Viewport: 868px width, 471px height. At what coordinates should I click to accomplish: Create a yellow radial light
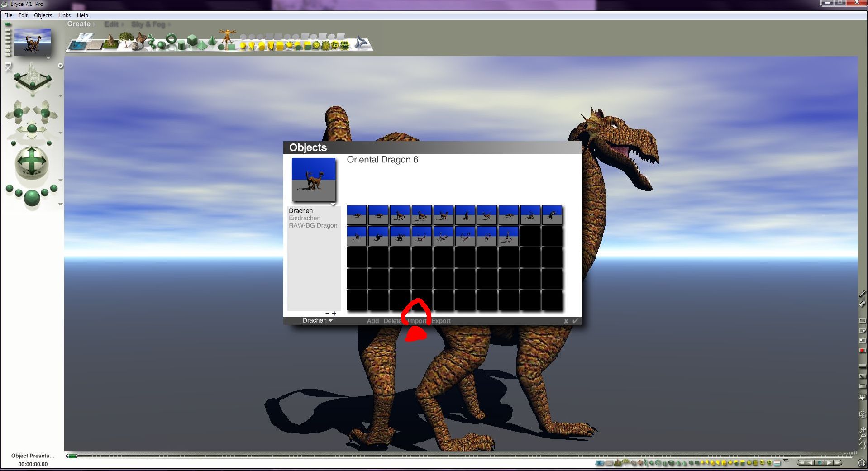243,45
